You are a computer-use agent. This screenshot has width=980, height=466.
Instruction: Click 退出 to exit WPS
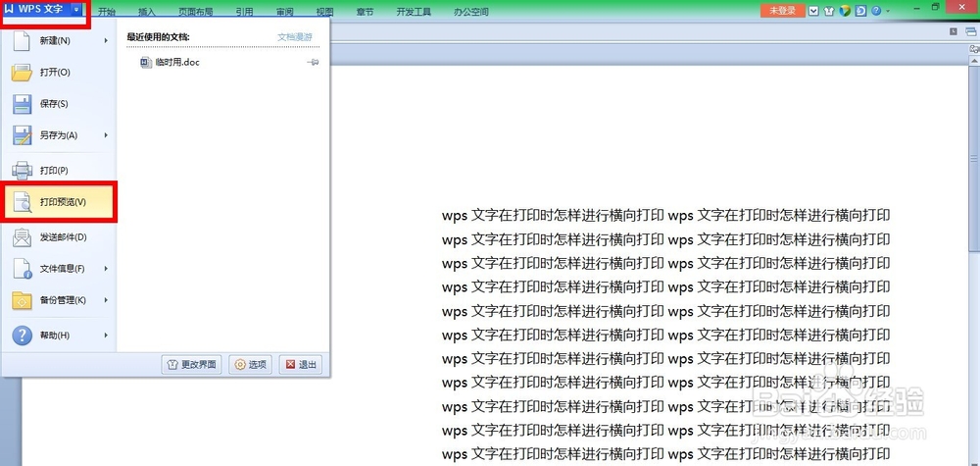point(300,365)
